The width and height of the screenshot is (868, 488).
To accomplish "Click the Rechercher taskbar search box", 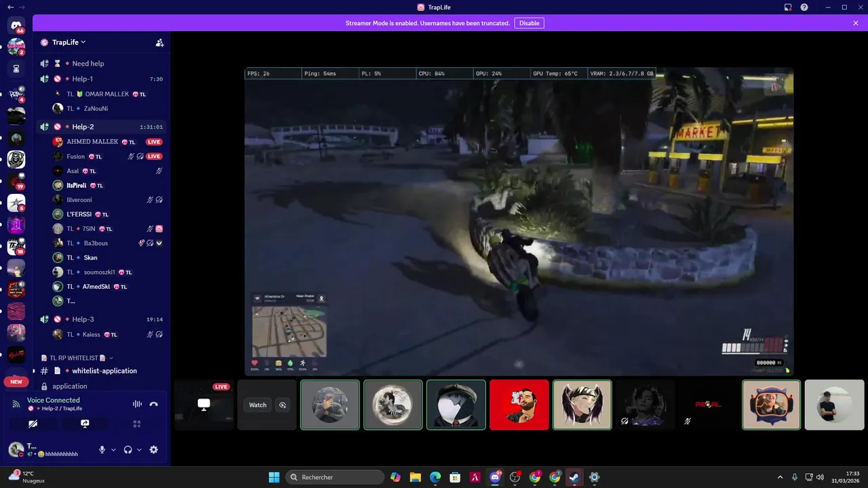I will (x=335, y=477).
